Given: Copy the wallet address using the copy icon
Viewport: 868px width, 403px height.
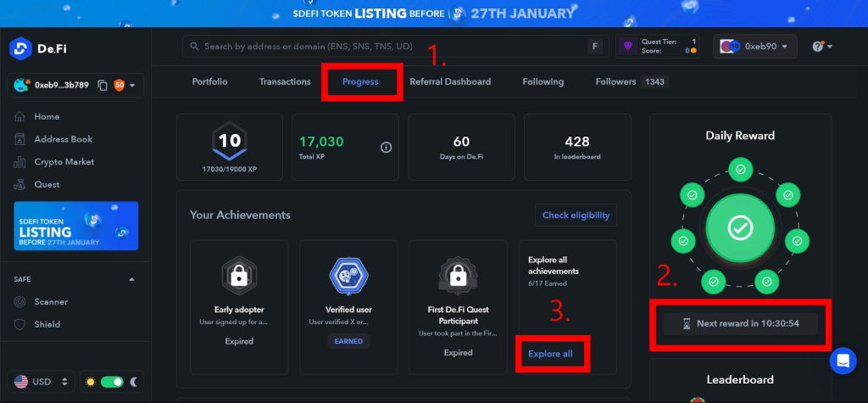Looking at the screenshot, I should click(103, 85).
